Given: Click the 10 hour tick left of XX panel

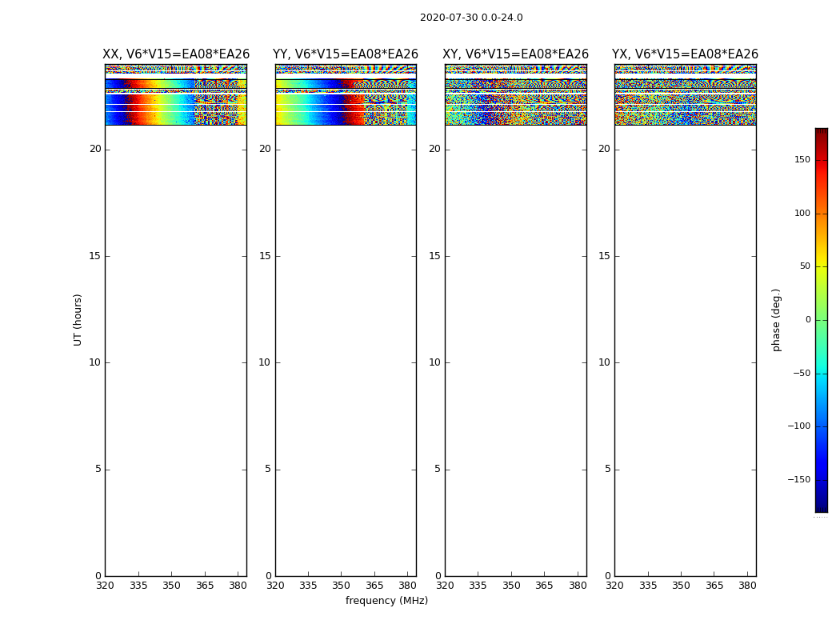Looking at the screenshot, I should (x=95, y=362).
